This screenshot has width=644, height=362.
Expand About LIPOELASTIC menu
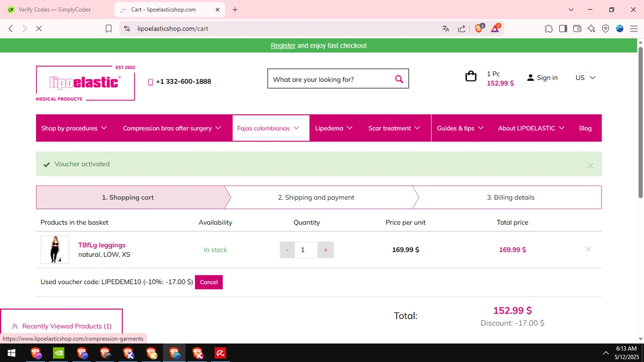[531, 128]
